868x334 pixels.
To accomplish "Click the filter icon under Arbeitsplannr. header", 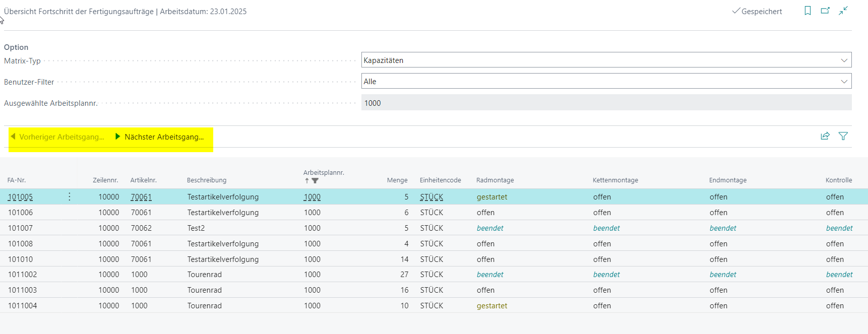I will point(315,180).
